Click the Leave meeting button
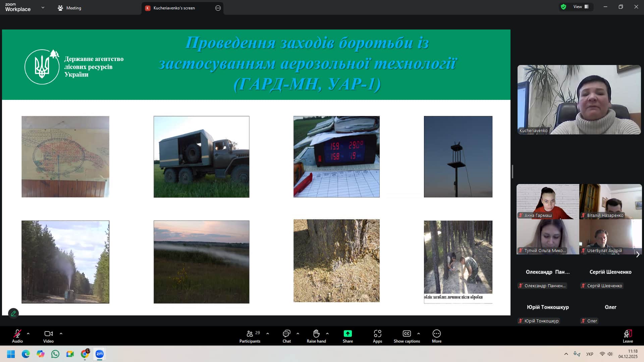The width and height of the screenshot is (644, 362). pos(628,336)
